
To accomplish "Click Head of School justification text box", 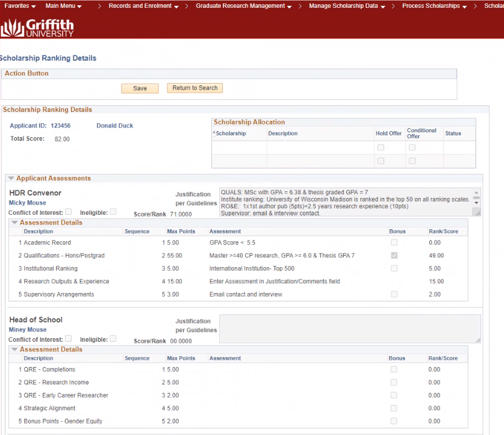I will point(349,329).
